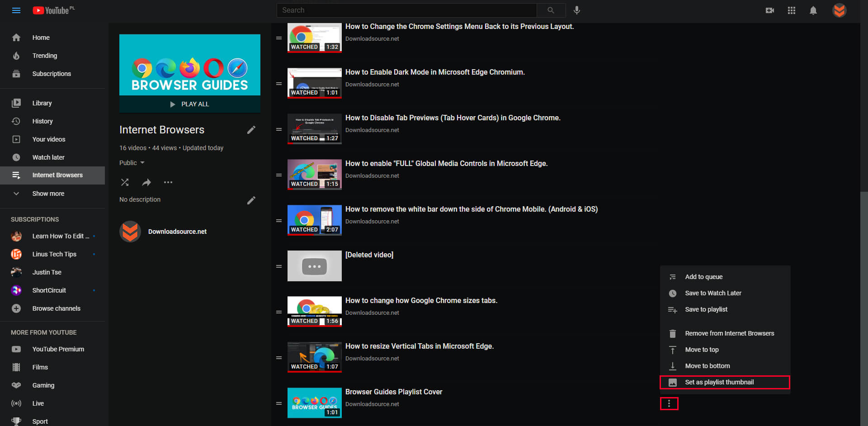The image size is (868, 426).
Task: Open Films in sidebar
Action: (52, 367)
